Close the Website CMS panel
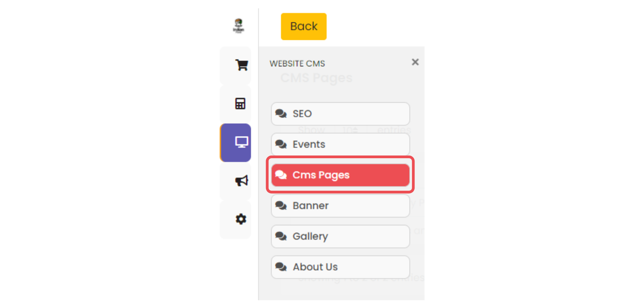The width and height of the screenshot is (644, 304). click(x=415, y=62)
